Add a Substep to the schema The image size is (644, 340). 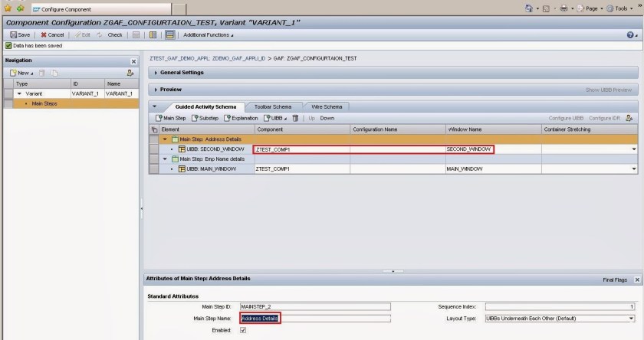pyautogui.click(x=205, y=118)
